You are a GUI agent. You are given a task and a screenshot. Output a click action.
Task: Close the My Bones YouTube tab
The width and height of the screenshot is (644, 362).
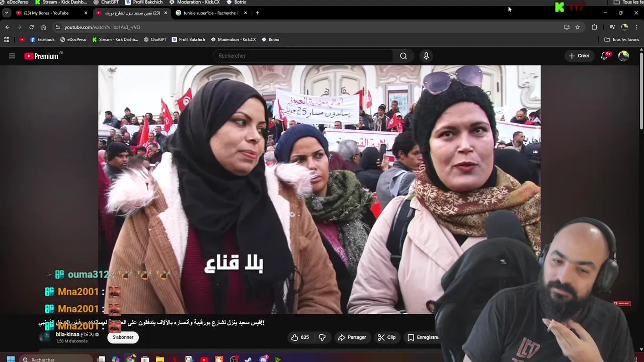point(86,13)
